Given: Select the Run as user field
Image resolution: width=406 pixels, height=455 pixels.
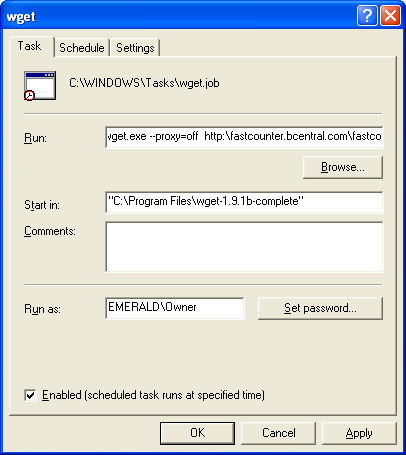Looking at the screenshot, I should pyautogui.click(x=175, y=308).
